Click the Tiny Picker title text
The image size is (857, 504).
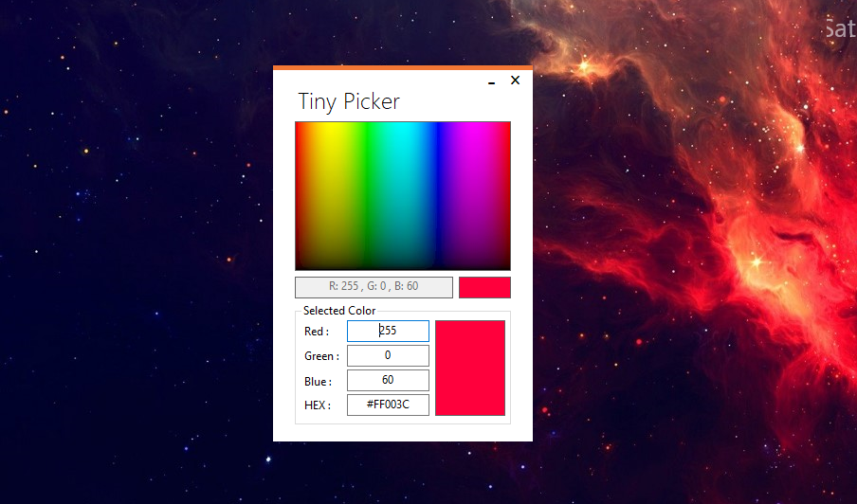point(349,102)
